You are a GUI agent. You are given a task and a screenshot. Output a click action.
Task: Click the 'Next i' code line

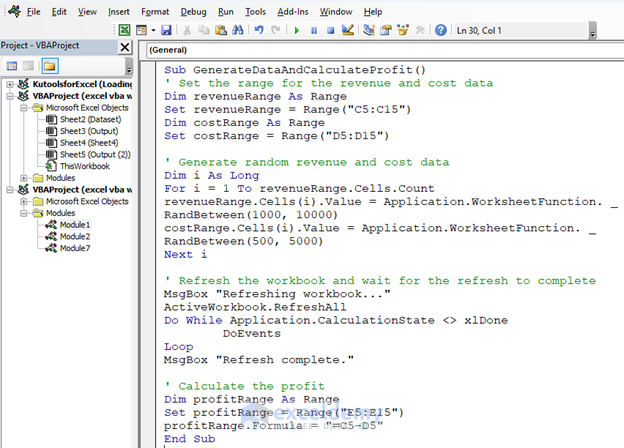coord(185,254)
